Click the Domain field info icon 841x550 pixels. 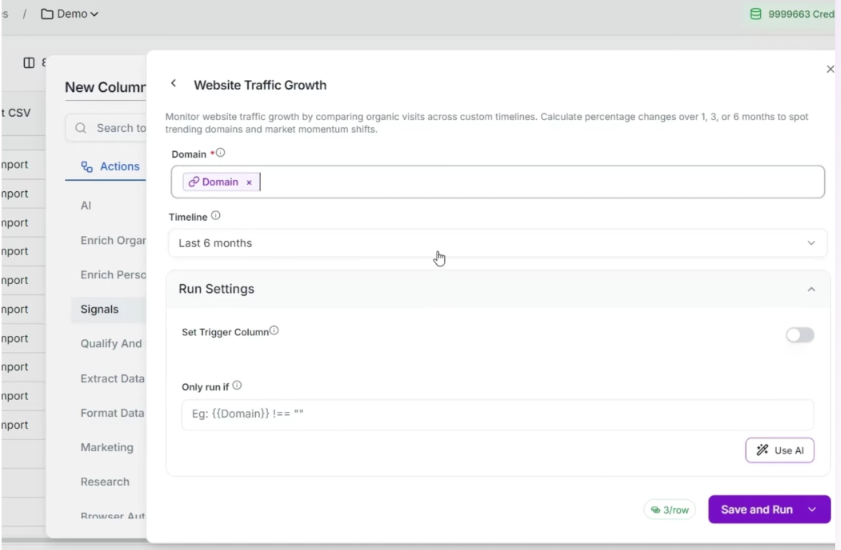click(220, 153)
